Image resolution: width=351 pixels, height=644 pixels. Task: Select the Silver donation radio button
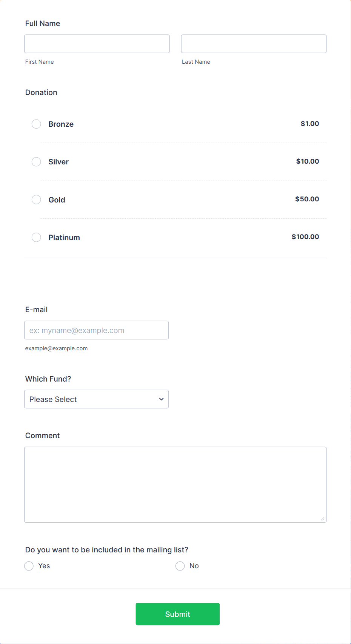[36, 162]
